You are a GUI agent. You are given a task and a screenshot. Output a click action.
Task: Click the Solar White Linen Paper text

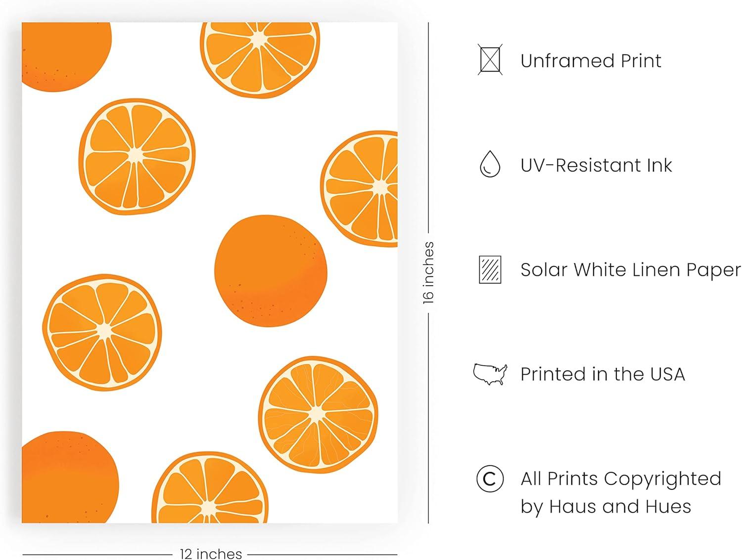coord(631,270)
